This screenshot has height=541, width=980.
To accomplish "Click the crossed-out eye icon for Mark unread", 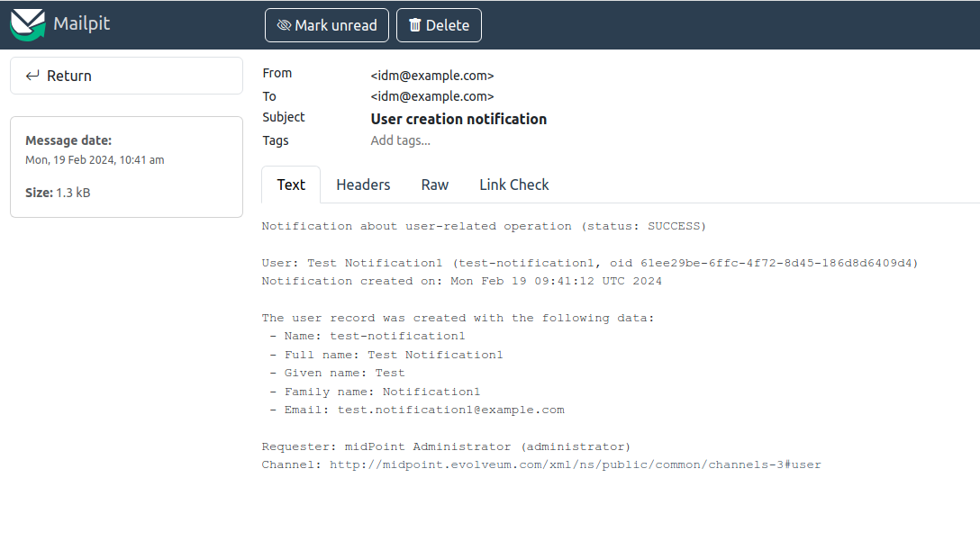I will click(284, 25).
